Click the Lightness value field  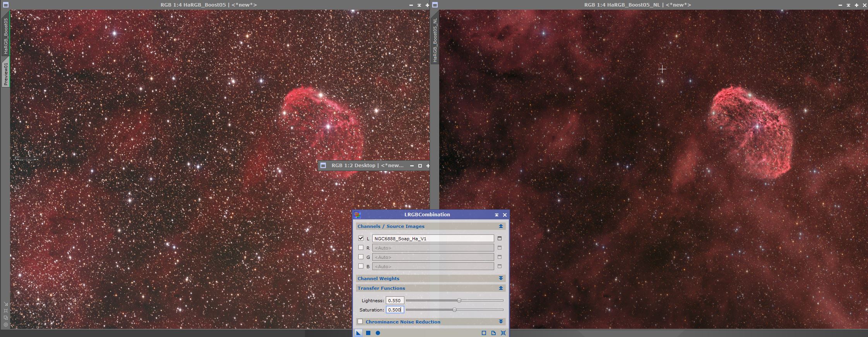tap(395, 300)
